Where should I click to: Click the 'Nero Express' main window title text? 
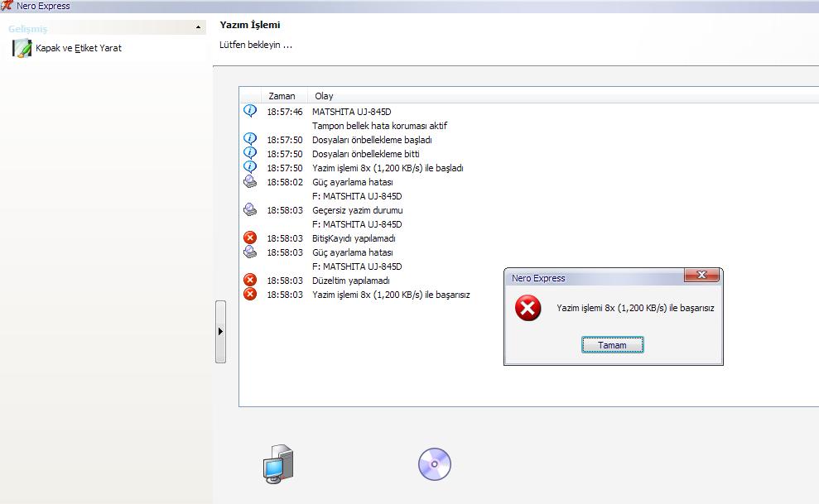[x=43, y=6]
